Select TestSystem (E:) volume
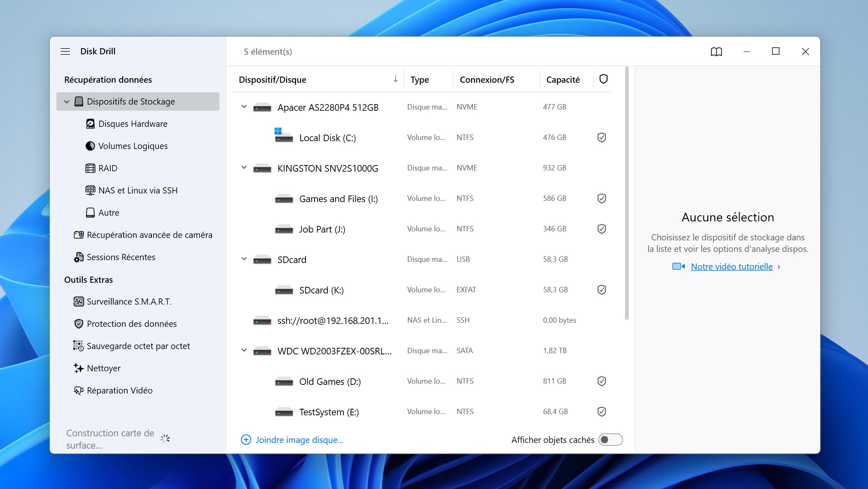The image size is (868, 489). click(422, 412)
